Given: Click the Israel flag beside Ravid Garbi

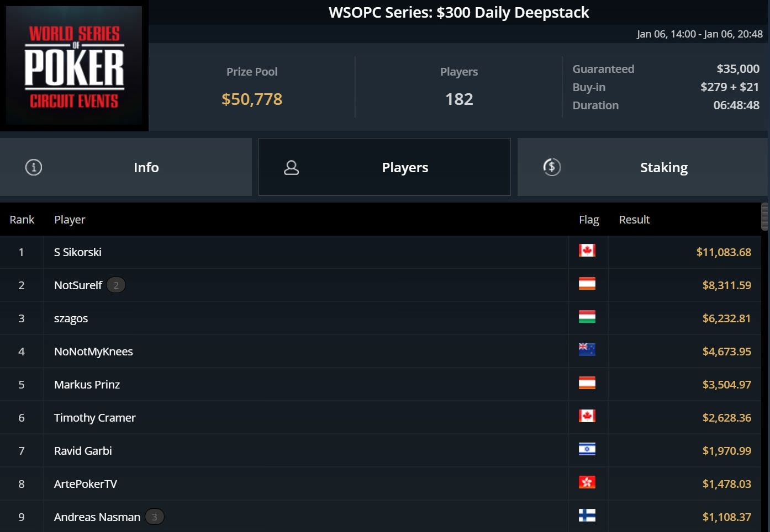Looking at the screenshot, I should coord(587,449).
